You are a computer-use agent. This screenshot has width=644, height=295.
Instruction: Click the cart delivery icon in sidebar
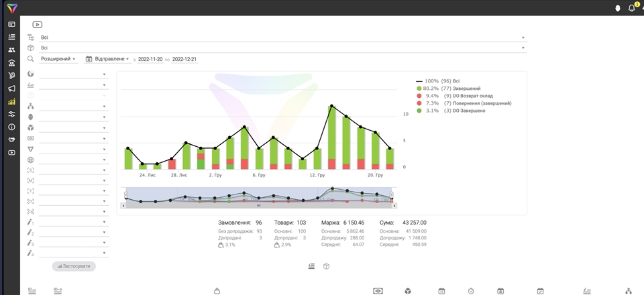pyautogui.click(x=11, y=76)
